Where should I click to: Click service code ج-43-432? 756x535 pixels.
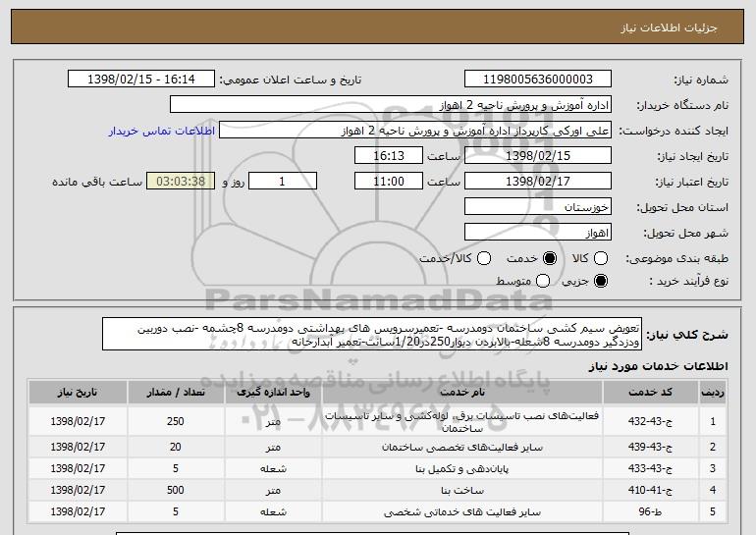[650, 421]
